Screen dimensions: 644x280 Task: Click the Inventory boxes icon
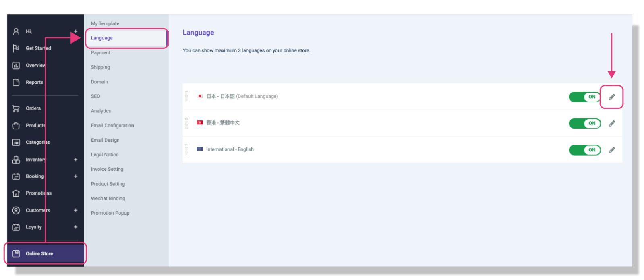[x=16, y=160]
